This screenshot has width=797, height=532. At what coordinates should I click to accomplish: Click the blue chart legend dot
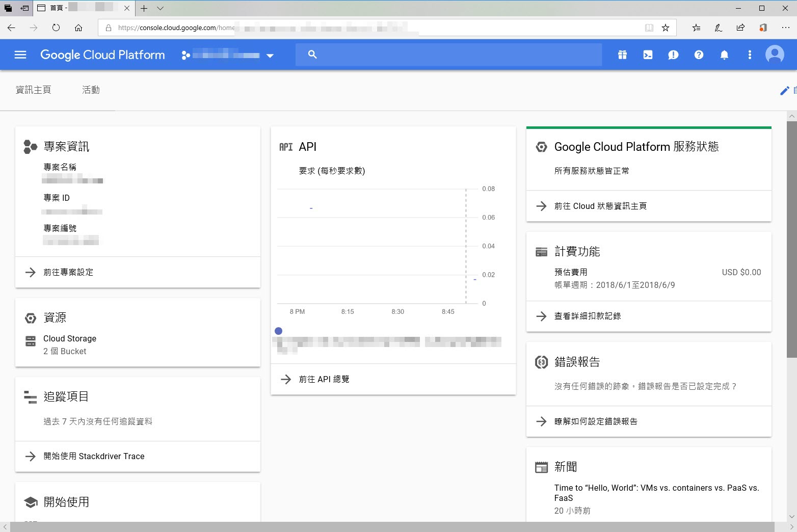point(278,331)
